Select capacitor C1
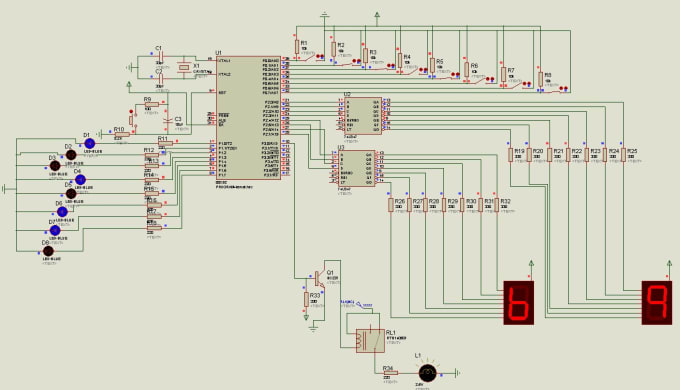Image resolution: width=680 pixels, height=390 pixels. click(160, 56)
